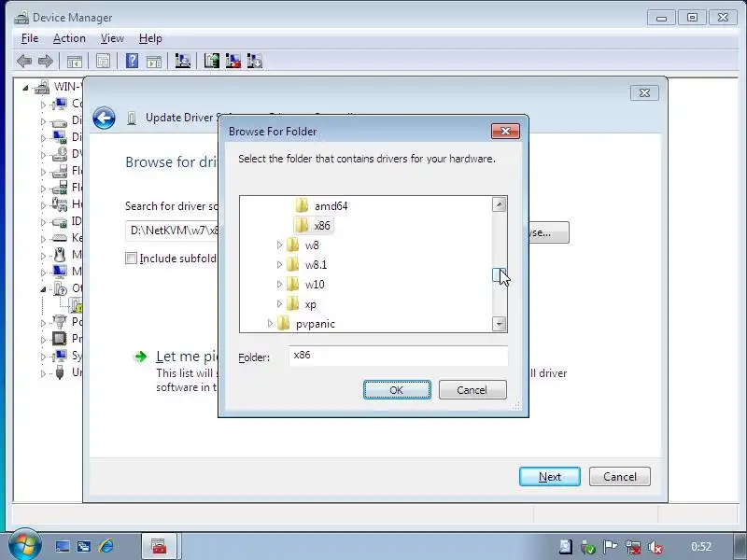Select the Mice category icon

tap(60, 255)
